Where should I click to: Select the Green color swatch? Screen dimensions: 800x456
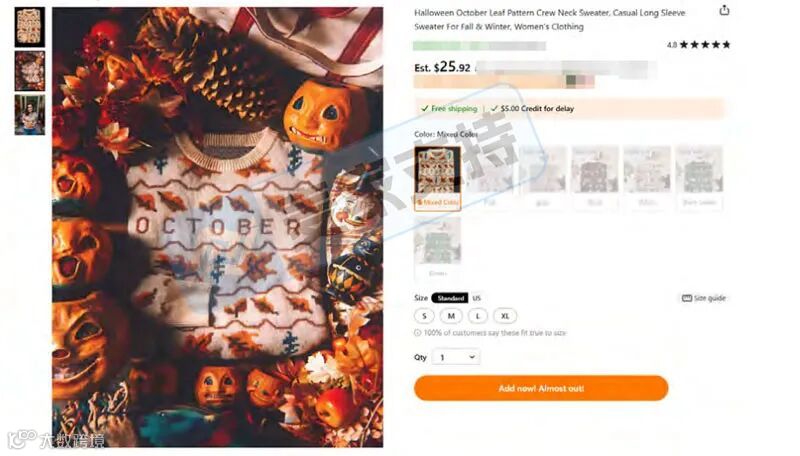coord(437,248)
